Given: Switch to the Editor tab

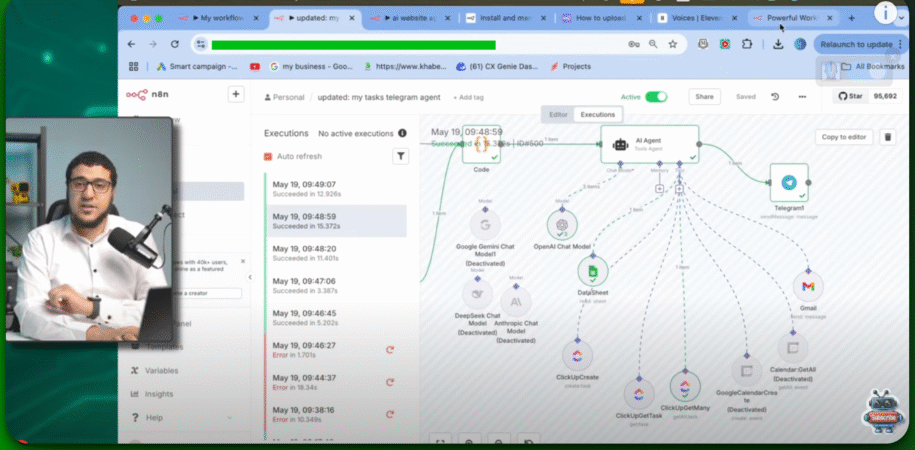Looking at the screenshot, I should (x=558, y=114).
